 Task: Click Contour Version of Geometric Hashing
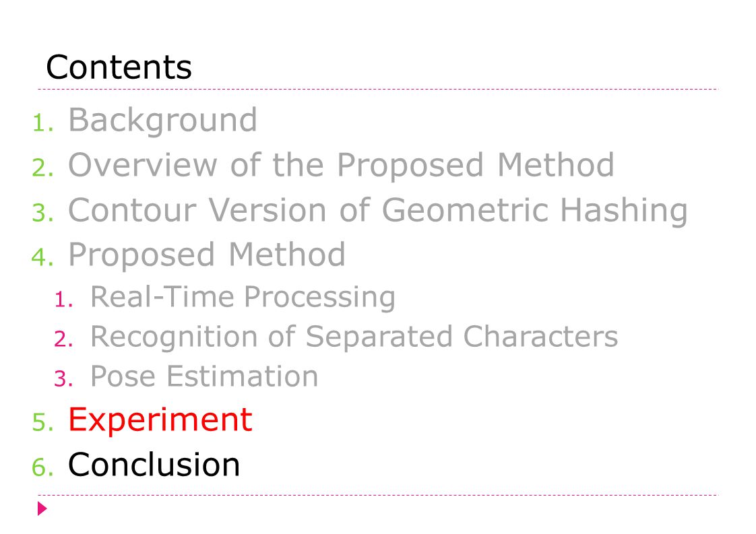pyautogui.click(x=378, y=211)
